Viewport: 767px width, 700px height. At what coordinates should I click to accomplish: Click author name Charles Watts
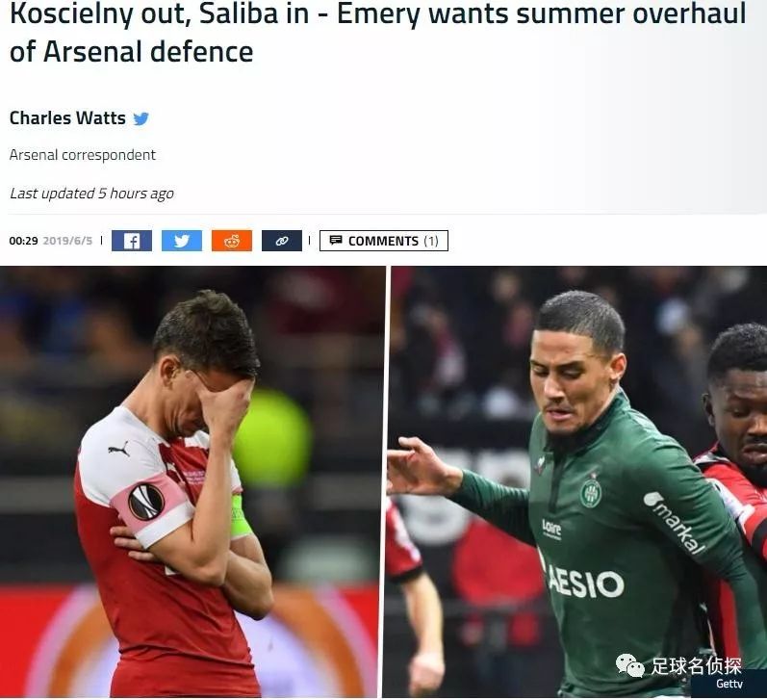coord(67,118)
